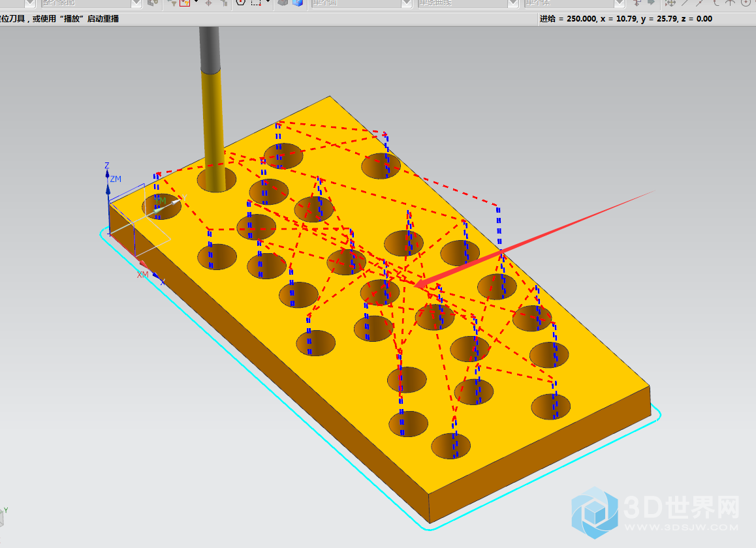Select the gray tool shank
This screenshot has height=548, width=756.
click(210, 49)
